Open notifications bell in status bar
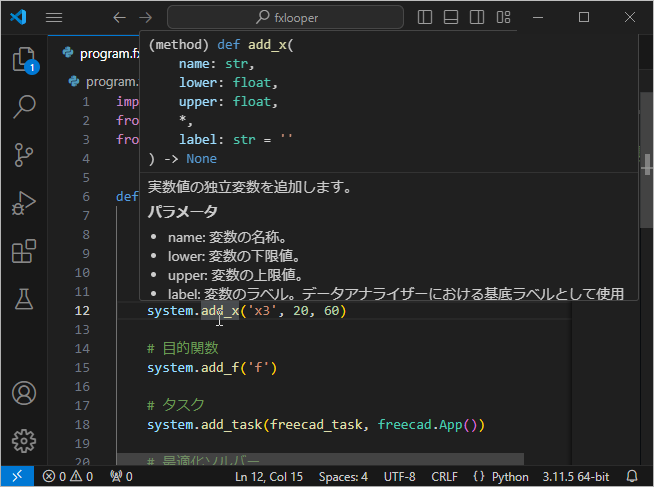The width and height of the screenshot is (654, 487). (632, 477)
